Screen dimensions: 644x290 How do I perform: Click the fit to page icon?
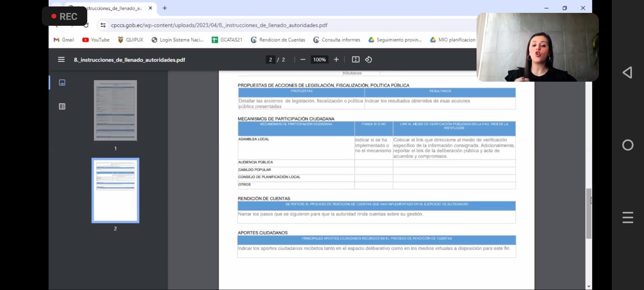point(356,60)
